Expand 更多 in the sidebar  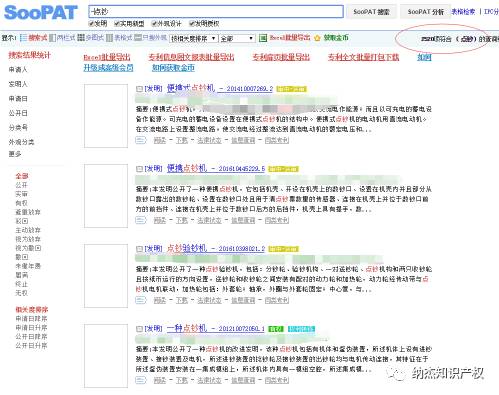tap(15, 154)
